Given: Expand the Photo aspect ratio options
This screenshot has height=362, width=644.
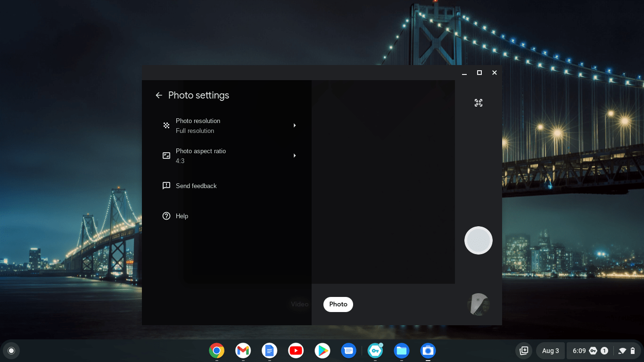Looking at the screenshot, I should click(229, 156).
